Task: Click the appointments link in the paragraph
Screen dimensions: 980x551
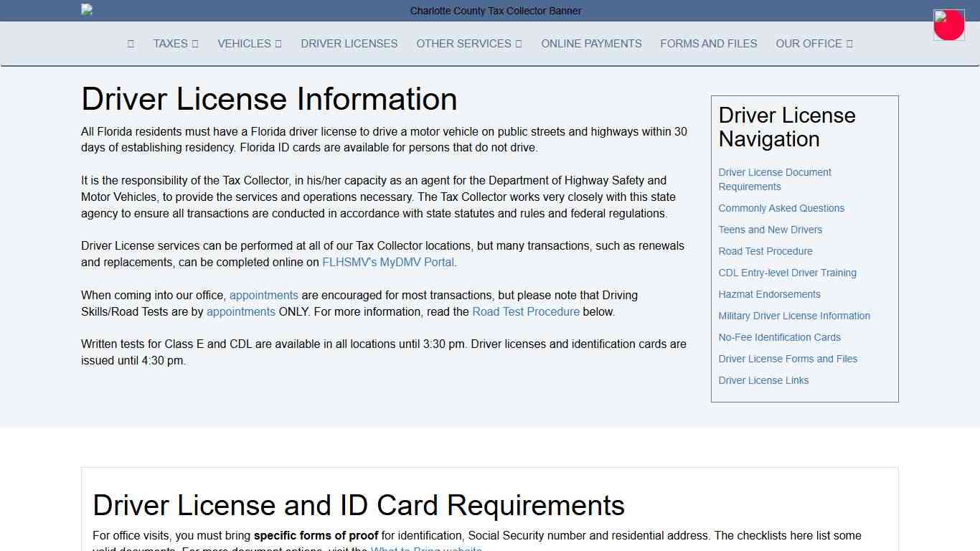Action: pos(263,295)
